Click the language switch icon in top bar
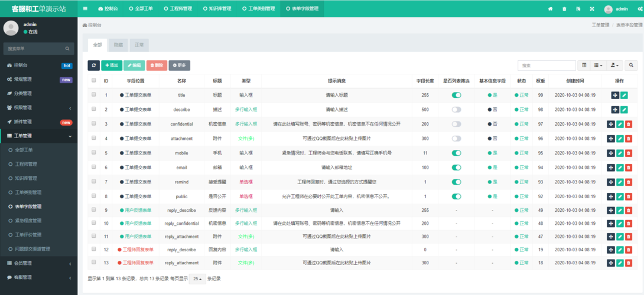Screen dimensions: 644x295 pos(578,9)
